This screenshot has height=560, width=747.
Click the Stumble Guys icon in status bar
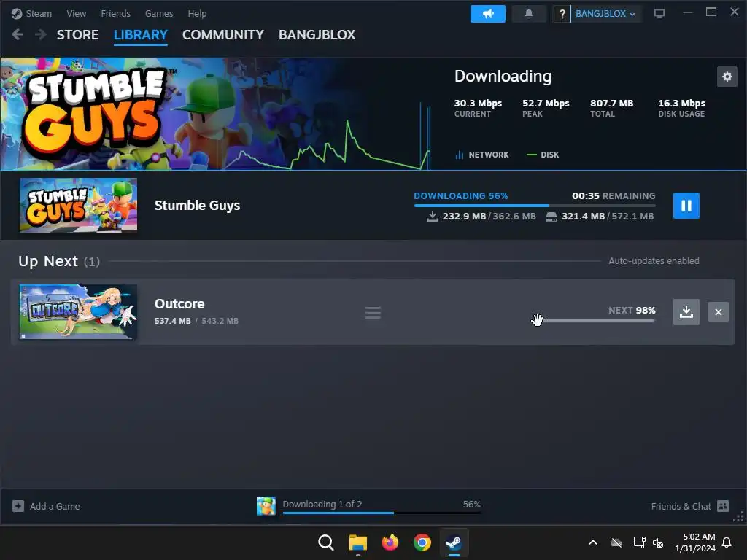pyautogui.click(x=266, y=506)
